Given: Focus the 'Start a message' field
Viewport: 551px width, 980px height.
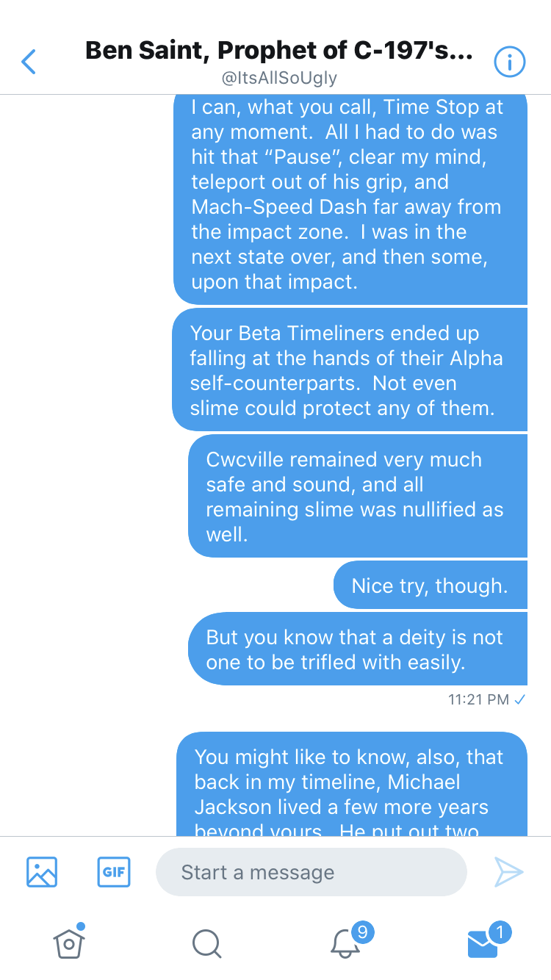Looking at the screenshot, I should pyautogui.click(x=311, y=872).
